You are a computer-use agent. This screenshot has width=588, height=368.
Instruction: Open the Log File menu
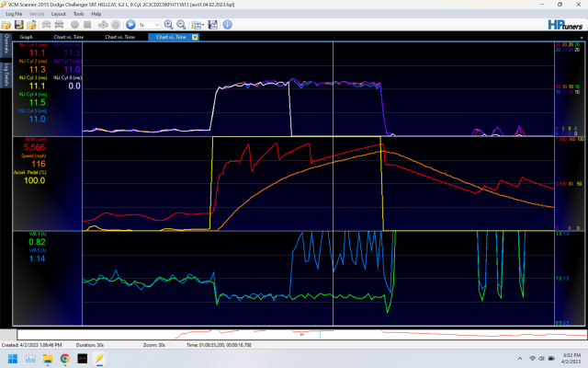click(14, 14)
